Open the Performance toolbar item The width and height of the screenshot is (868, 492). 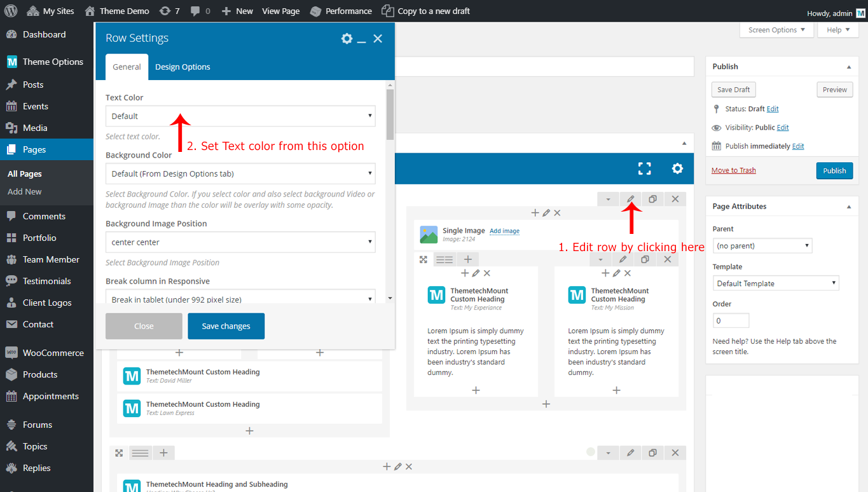[341, 11]
